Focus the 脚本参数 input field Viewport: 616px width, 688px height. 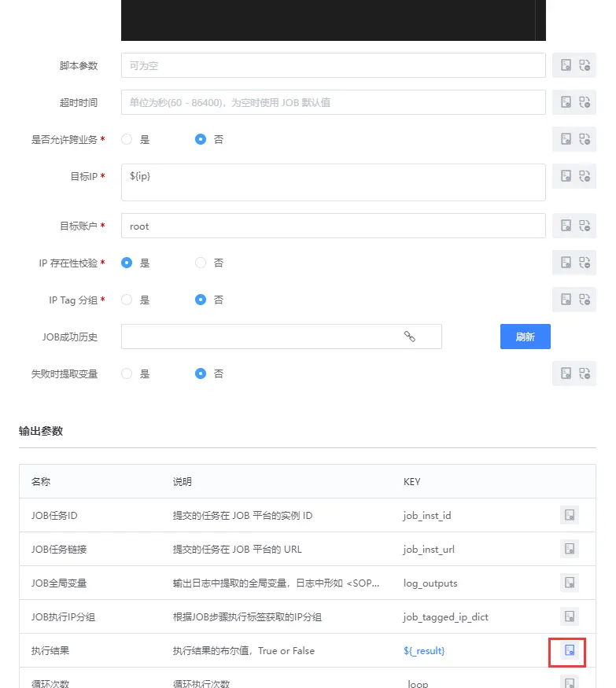tap(334, 65)
